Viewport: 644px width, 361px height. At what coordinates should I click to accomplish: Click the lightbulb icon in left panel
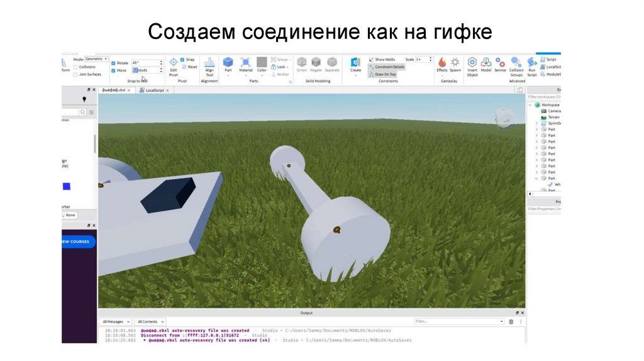tap(84, 99)
